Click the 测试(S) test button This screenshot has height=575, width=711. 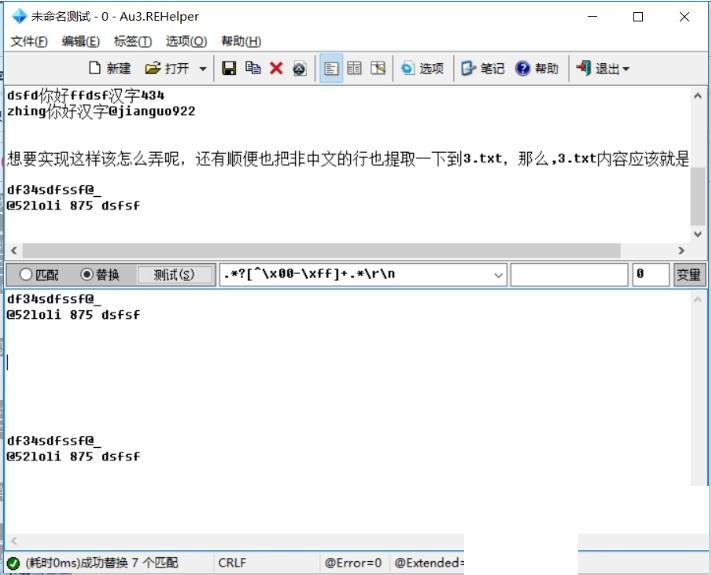(174, 274)
